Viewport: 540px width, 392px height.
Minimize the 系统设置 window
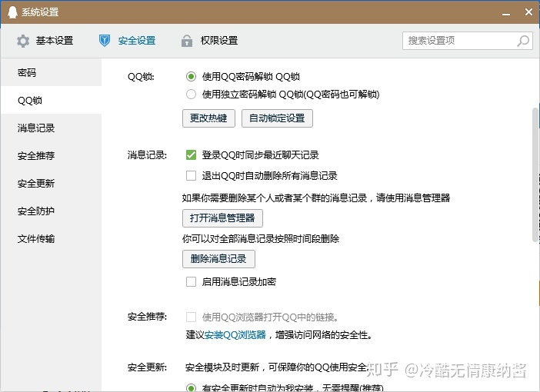(506, 12)
